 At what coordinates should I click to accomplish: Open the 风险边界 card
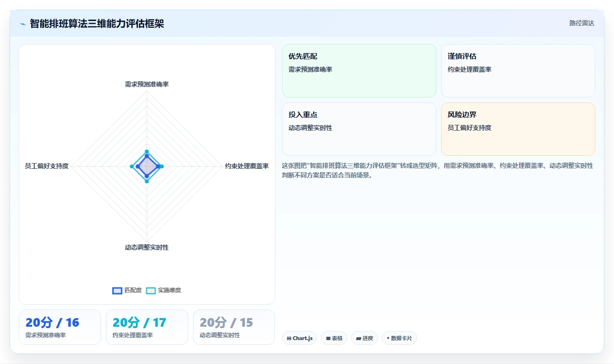coord(518,129)
